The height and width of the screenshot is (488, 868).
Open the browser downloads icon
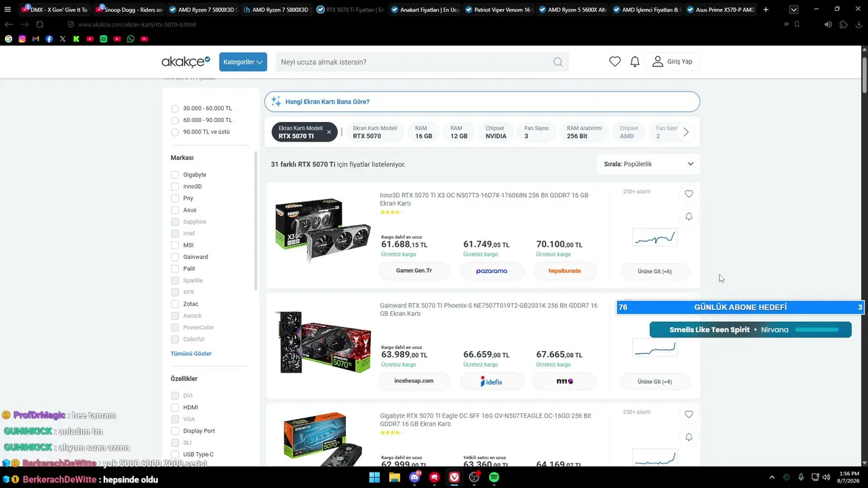tap(858, 24)
